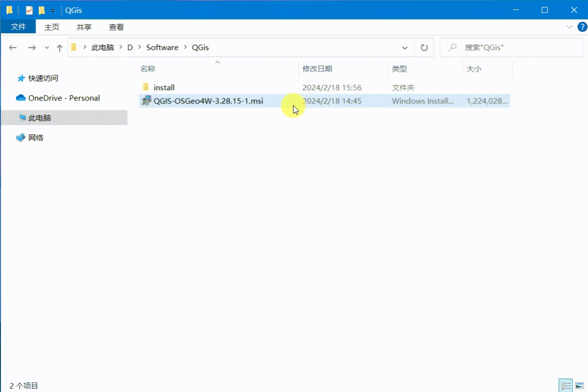Select OneDrive - Personal in sidebar
Screen dimensions: 588x392
point(64,98)
